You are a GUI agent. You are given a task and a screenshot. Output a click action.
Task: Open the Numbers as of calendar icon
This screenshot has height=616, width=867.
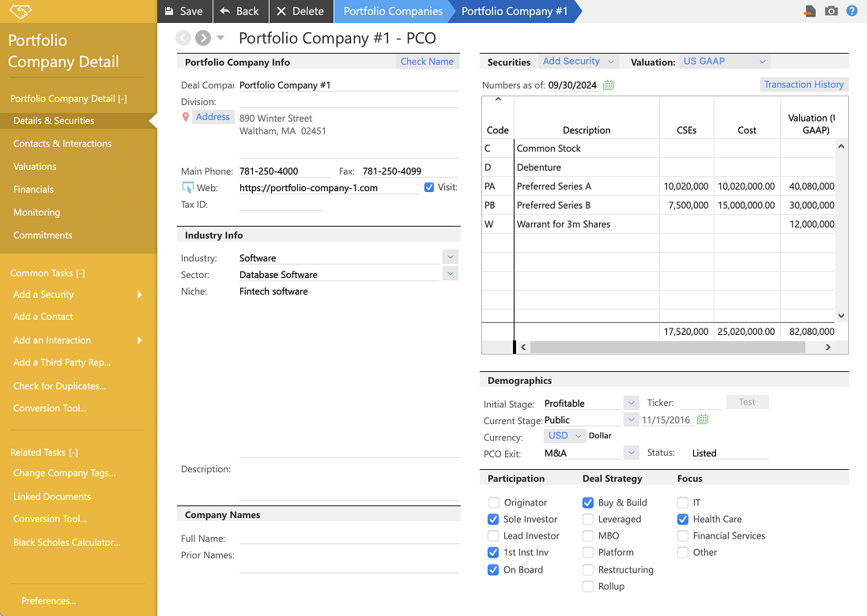[609, 85]
